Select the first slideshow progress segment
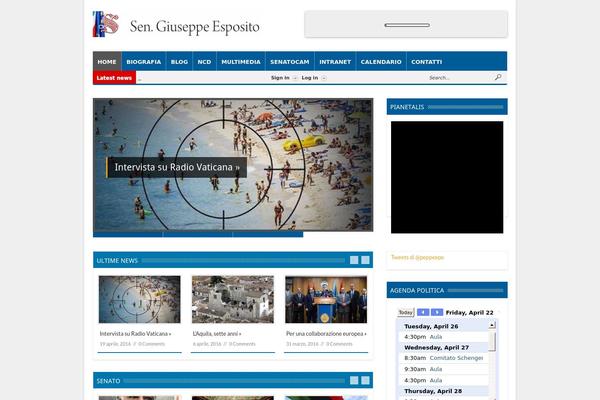This screenshot has height=400, width=600. tap(127, 234)
